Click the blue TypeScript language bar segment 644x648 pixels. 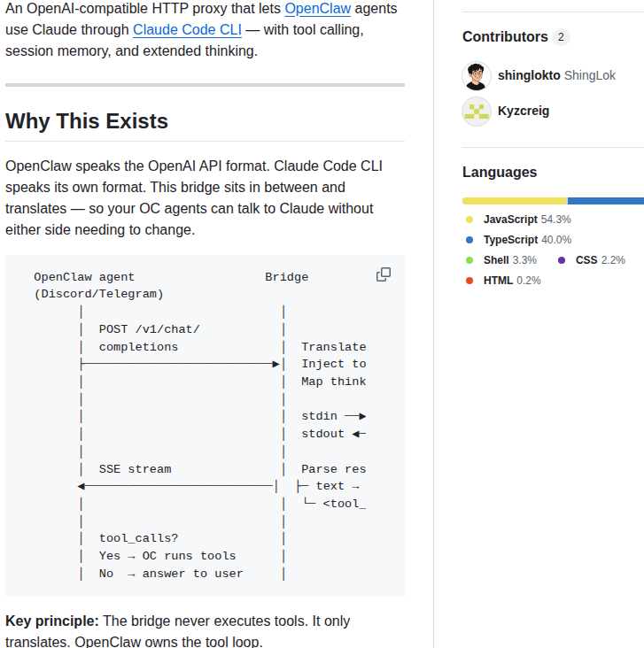pyautogui.click(x=606, y=201)
